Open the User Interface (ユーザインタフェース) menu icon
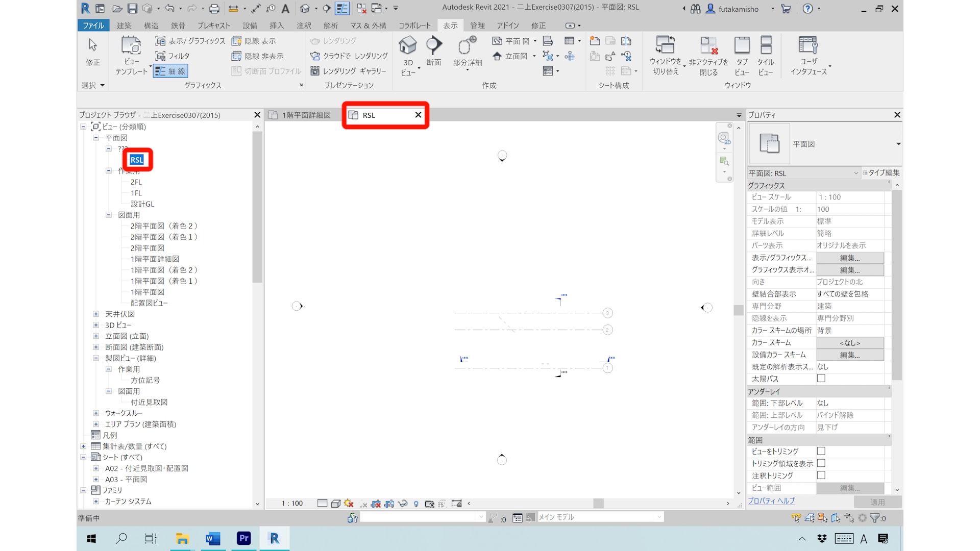Image resolution: width=980 pixels, height=551 pixels. coord(808,45)
